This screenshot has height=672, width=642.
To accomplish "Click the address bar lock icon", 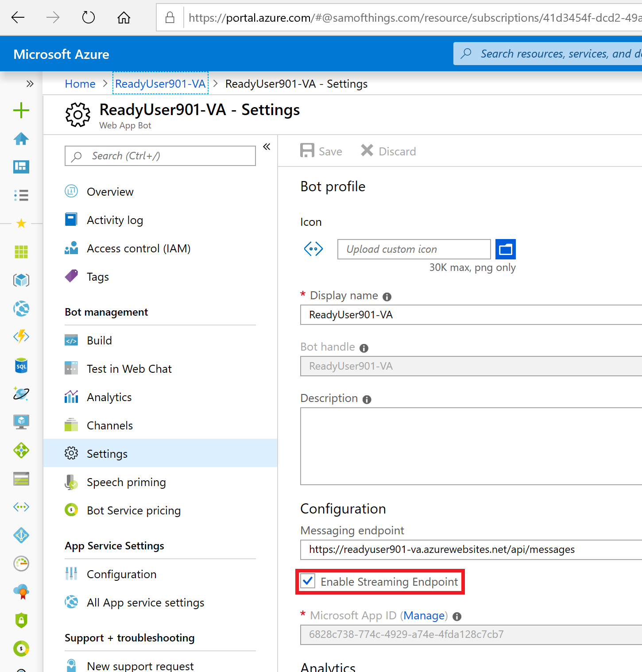I will [170, 18].
